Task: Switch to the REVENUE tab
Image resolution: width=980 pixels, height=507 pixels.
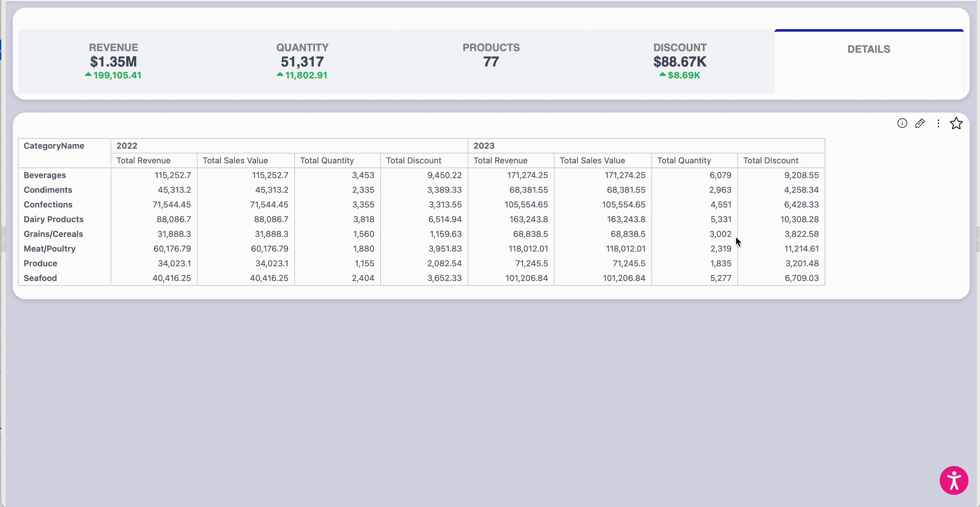Action: point(113,61)
